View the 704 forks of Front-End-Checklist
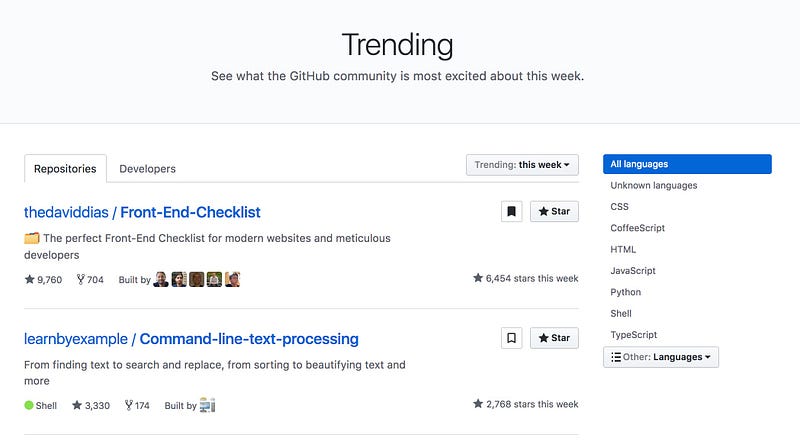800x445 pixels. pos(90,280)
